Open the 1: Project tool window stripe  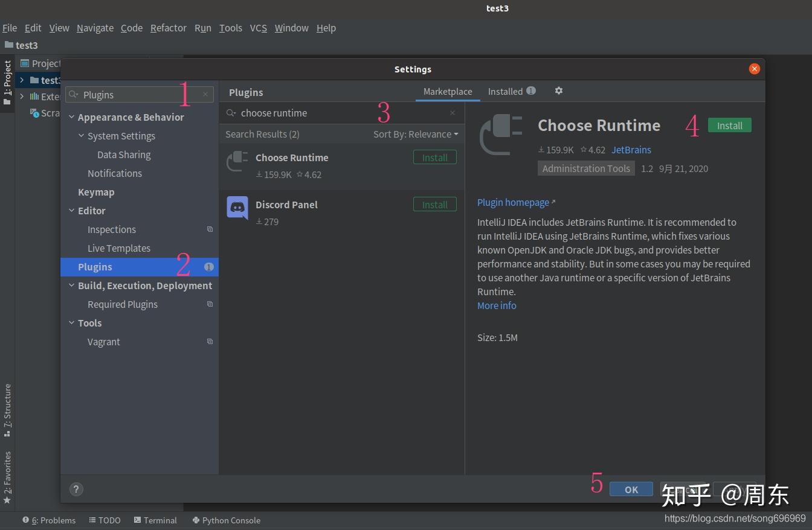coord(7,83)
